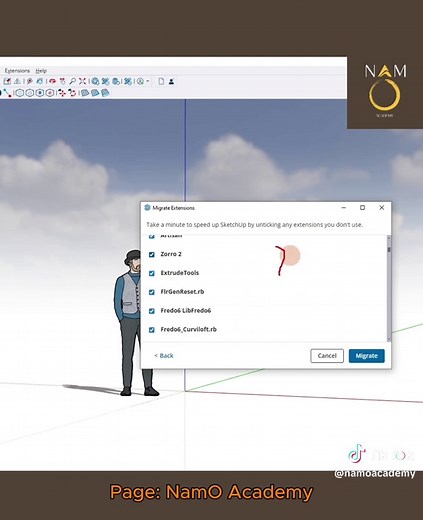Go back with the < Back link
423x520 pixels.
pyautogui.click(x=164, y=356)
